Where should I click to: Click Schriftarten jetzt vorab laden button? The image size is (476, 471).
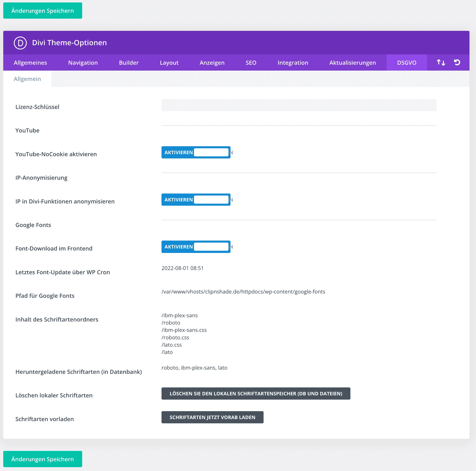tap(212, 417)
